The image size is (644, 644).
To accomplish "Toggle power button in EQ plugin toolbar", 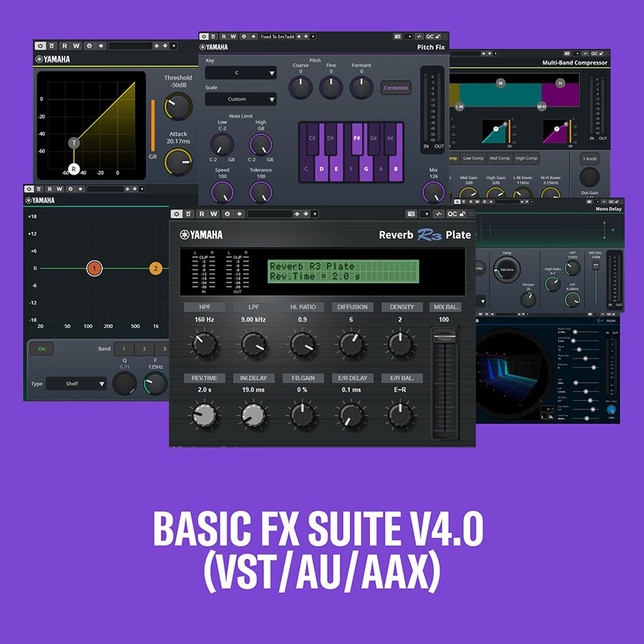I will point(29,189).
